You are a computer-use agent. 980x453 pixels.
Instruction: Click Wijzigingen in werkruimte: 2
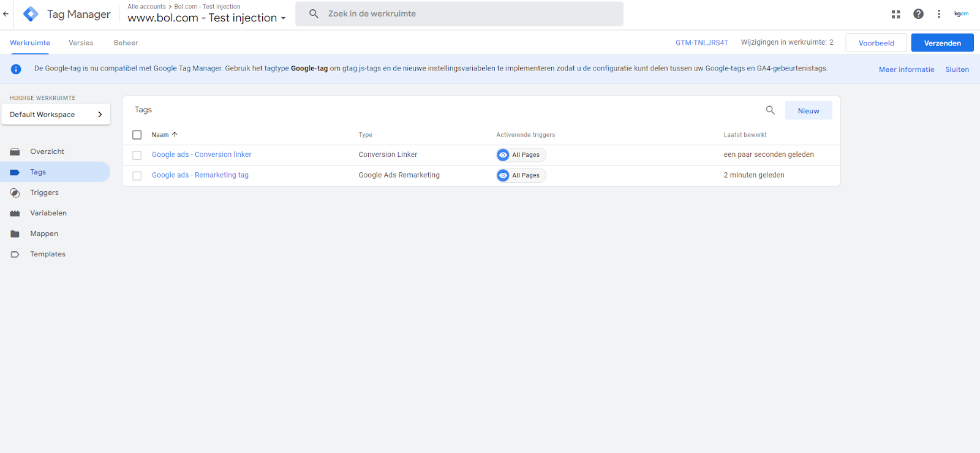[x=787, y=42]
